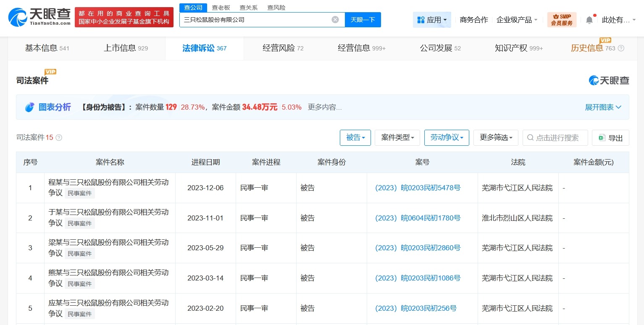
Task: Click the help icon beside 司法案件 15
Action: 58,137
